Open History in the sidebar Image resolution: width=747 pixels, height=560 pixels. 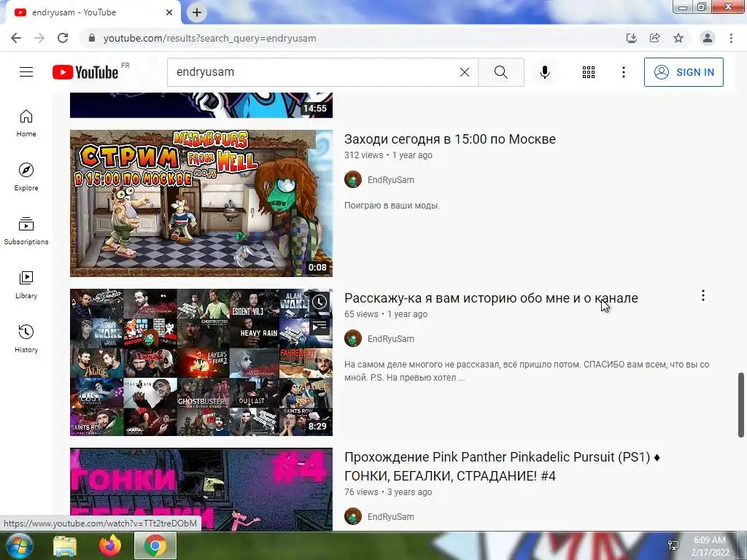point(26,338)
